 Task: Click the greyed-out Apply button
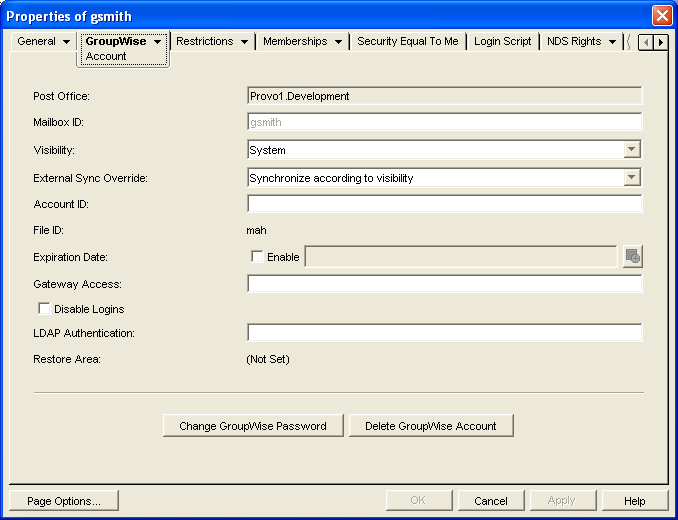tap(563, 501)
